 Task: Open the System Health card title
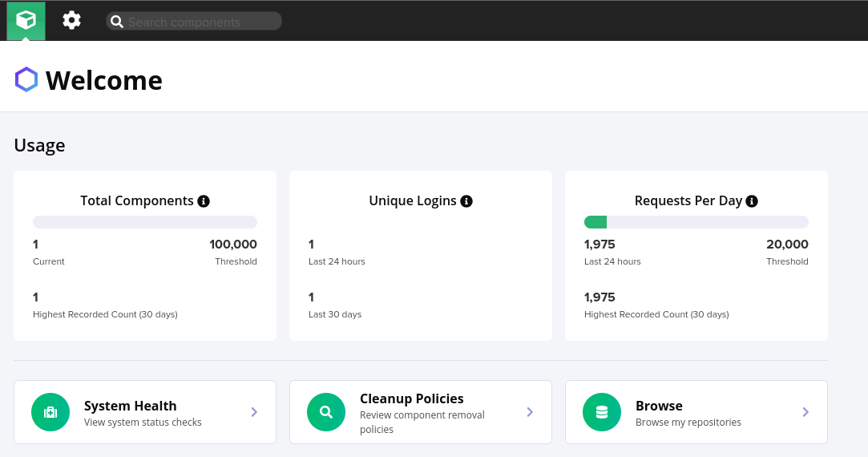(130, 406)
